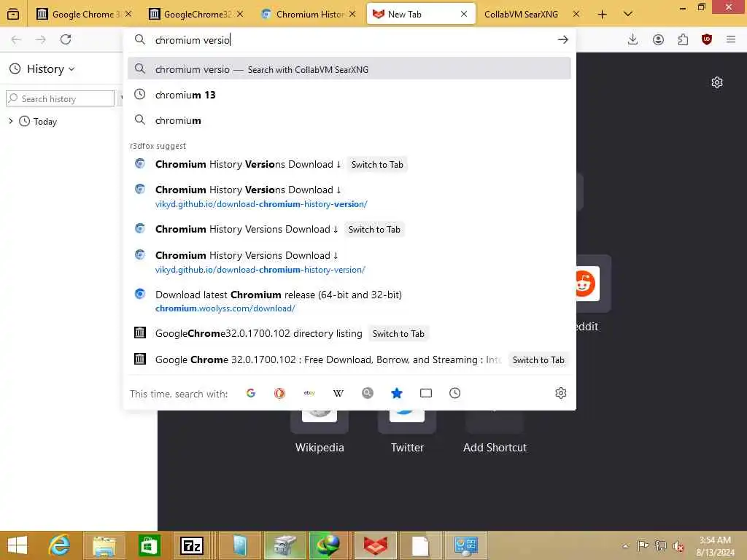Search bookmarks using the star icon

[x=396, y=393]
